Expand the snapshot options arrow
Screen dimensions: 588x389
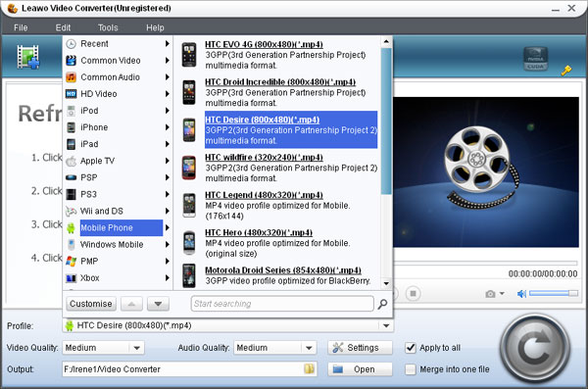click(x=502, y=293)
